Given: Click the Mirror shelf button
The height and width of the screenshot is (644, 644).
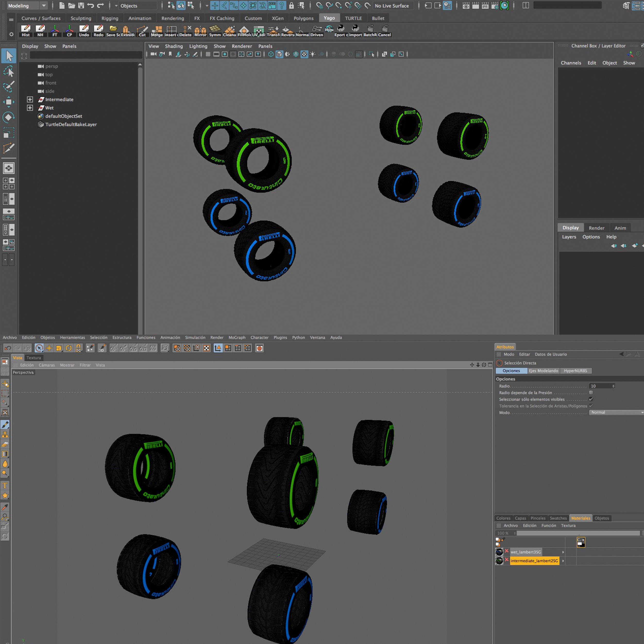Looking at the screenshot, I should point(200,29).
